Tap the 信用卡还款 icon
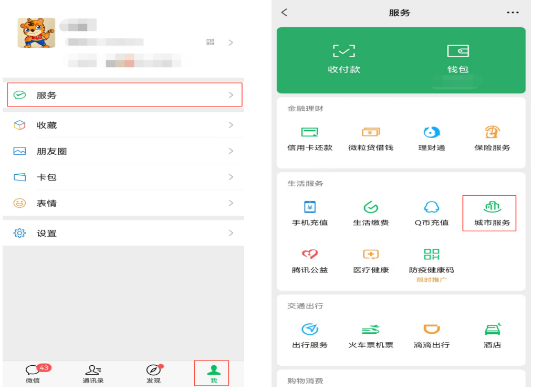 click(x=309, y=132)
